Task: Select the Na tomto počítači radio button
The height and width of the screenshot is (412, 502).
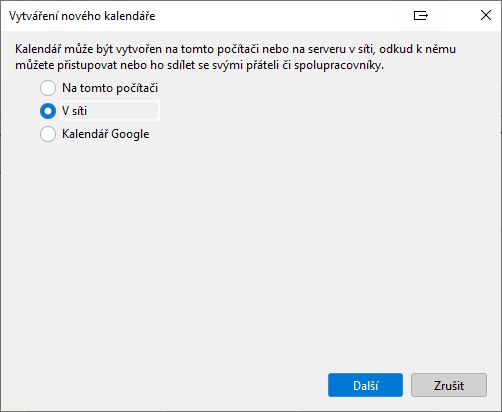Action: [x=48, y=88]
